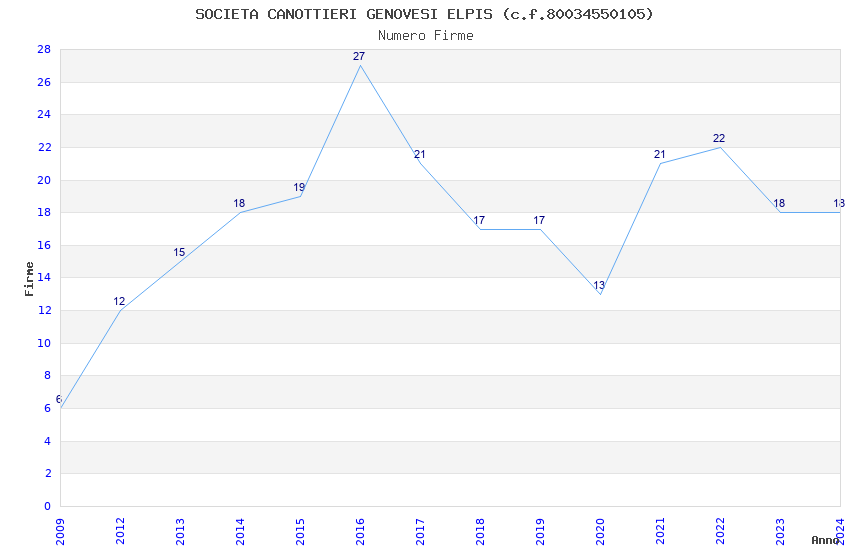
Task: Click the data point label 17 above 2018
Action: click(x=479, y=220)
